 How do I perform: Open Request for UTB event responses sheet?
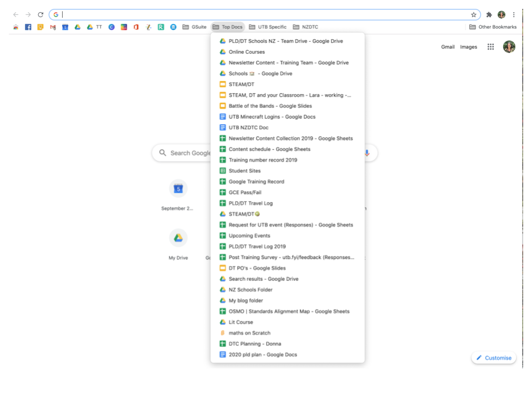288,225
